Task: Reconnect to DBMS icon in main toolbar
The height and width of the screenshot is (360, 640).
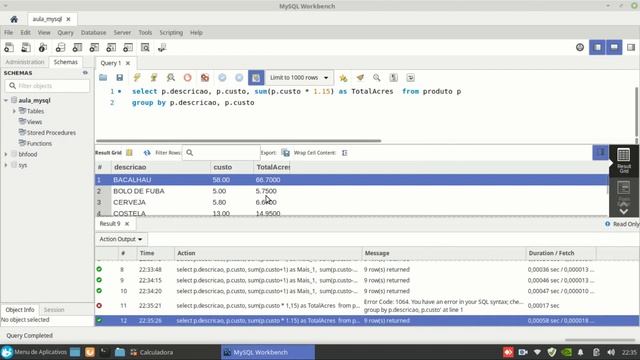Action: (162, 48)
